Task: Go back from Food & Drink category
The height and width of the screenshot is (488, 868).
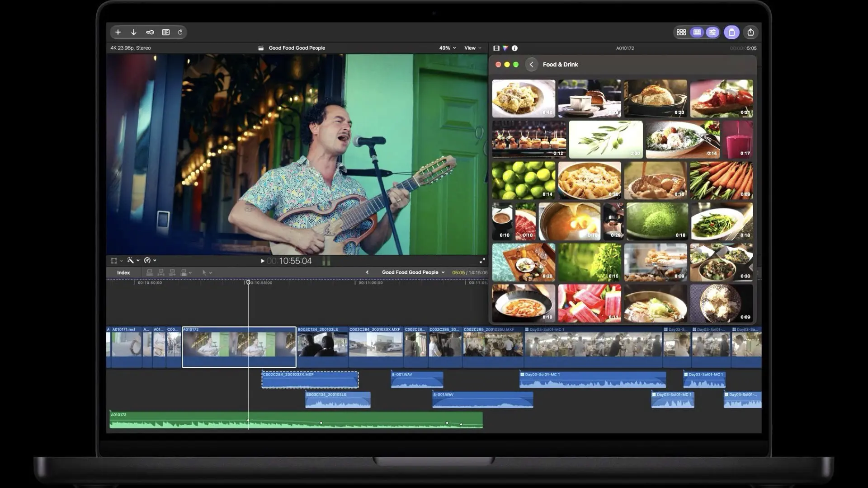Action: (x=532, y=65)
